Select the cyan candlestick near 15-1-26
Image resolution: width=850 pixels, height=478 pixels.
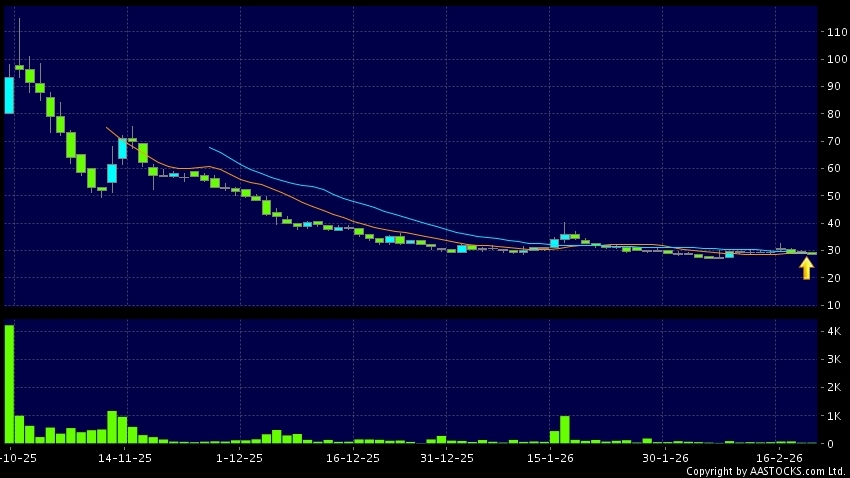tap(554, 243)
